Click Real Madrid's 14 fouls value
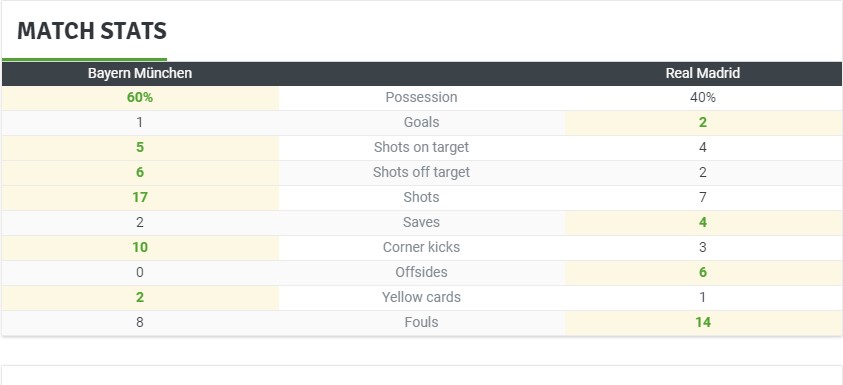This screenshot has height=385, width=843. click(703, 322)
